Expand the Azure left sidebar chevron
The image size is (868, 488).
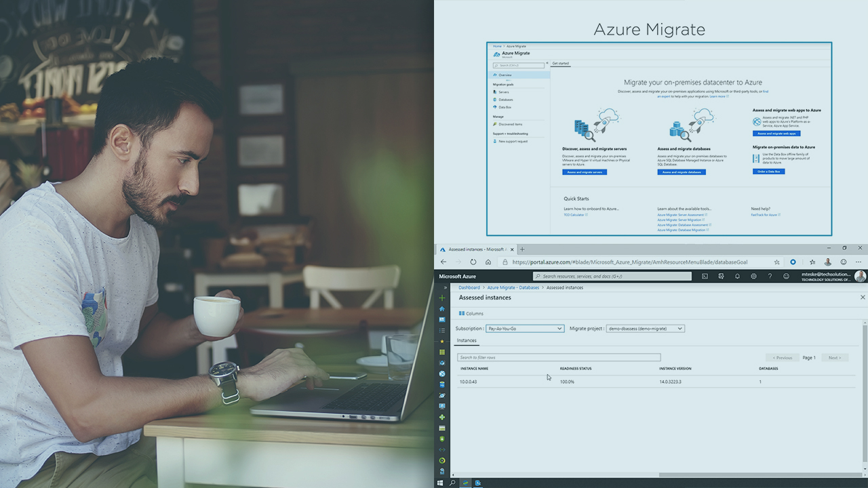[445, 287]
